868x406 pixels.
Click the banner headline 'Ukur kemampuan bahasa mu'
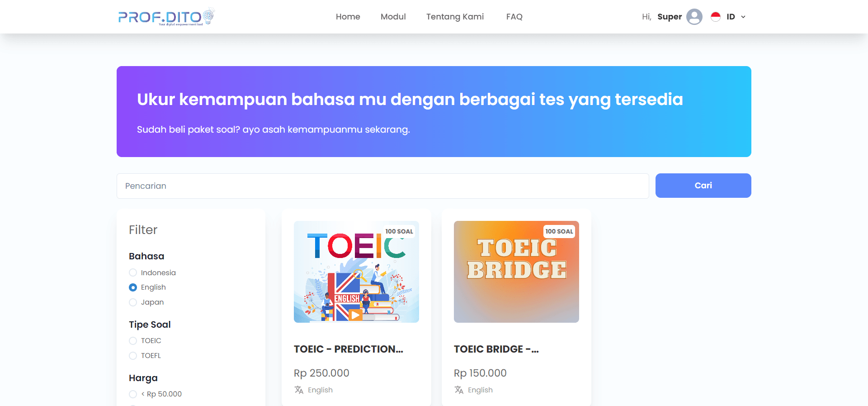(410, 100)
